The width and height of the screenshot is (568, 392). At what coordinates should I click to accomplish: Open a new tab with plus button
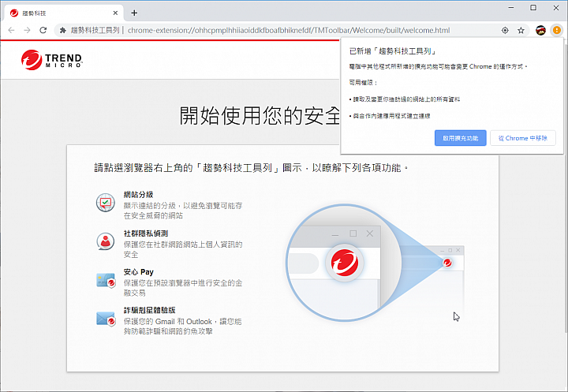(x=134, y=13)
